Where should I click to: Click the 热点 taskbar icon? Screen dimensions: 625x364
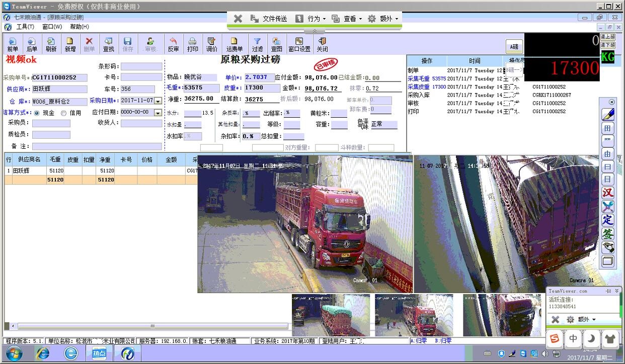pos(99,353)
